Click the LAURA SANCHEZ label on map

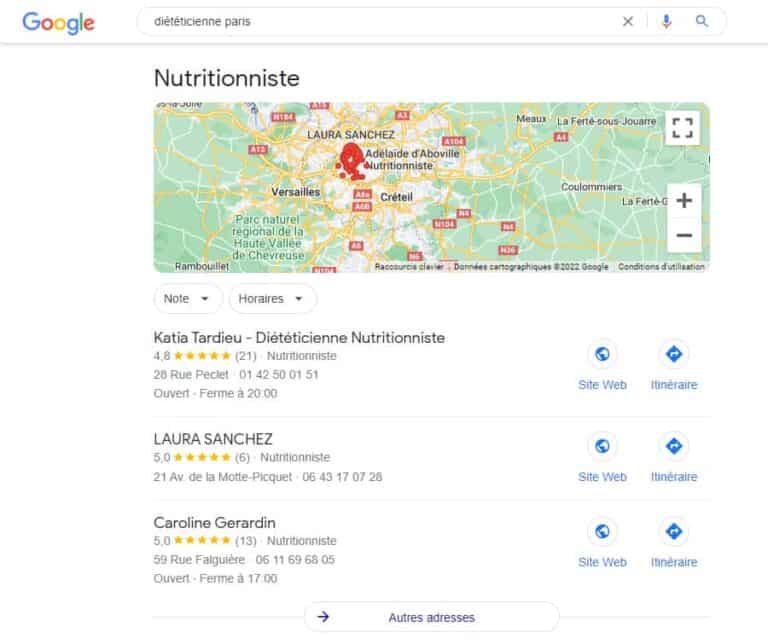[351, 135]
